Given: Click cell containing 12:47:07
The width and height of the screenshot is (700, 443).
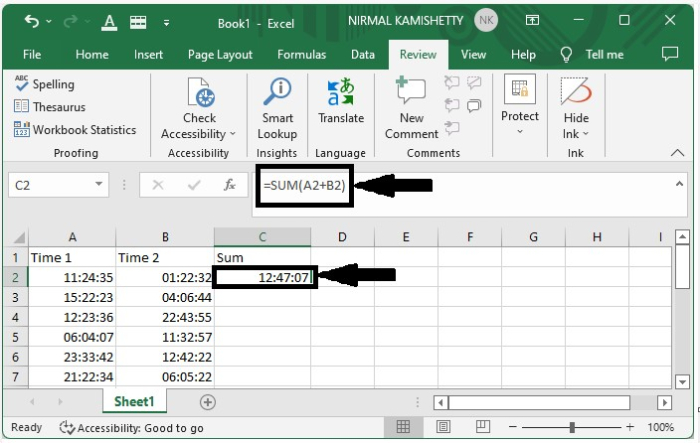Looking at the screenshot, I should point(263,277).
